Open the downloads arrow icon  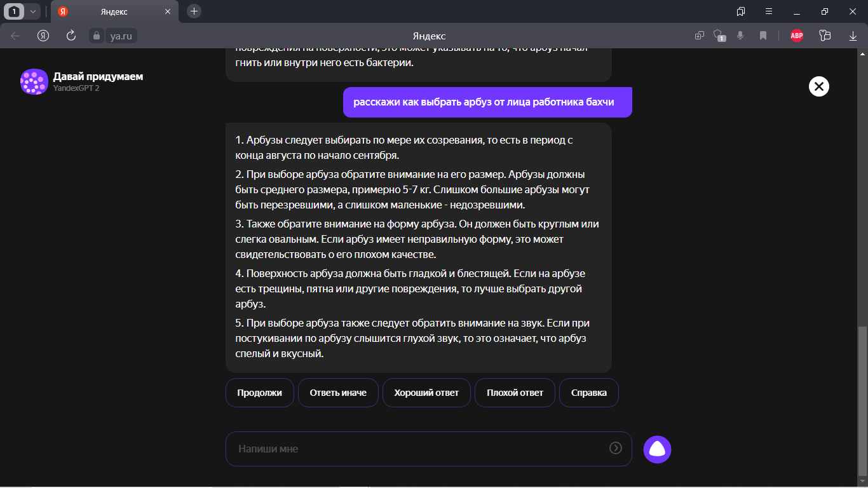(x=853, y=36)
